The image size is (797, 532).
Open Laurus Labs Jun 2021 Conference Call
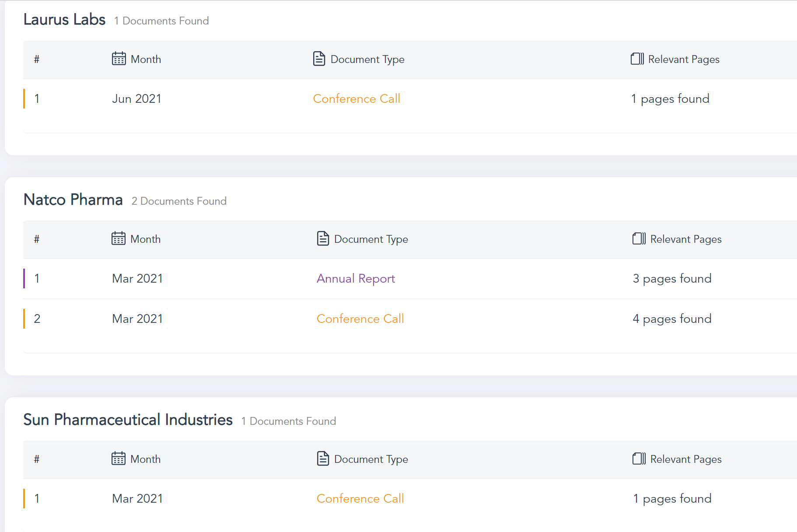pyautogui.click(x=357, y=99)
